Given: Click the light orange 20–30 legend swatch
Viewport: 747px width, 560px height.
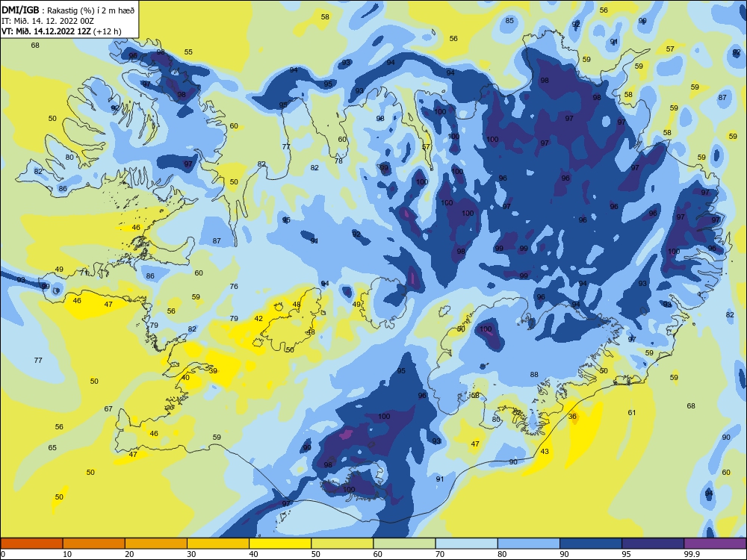Looking at the screenshot, I should point(156,544).
